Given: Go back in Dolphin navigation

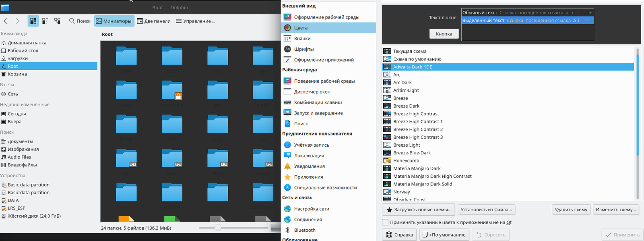Looking at the screenshot, I should click(x=5, y=21).
